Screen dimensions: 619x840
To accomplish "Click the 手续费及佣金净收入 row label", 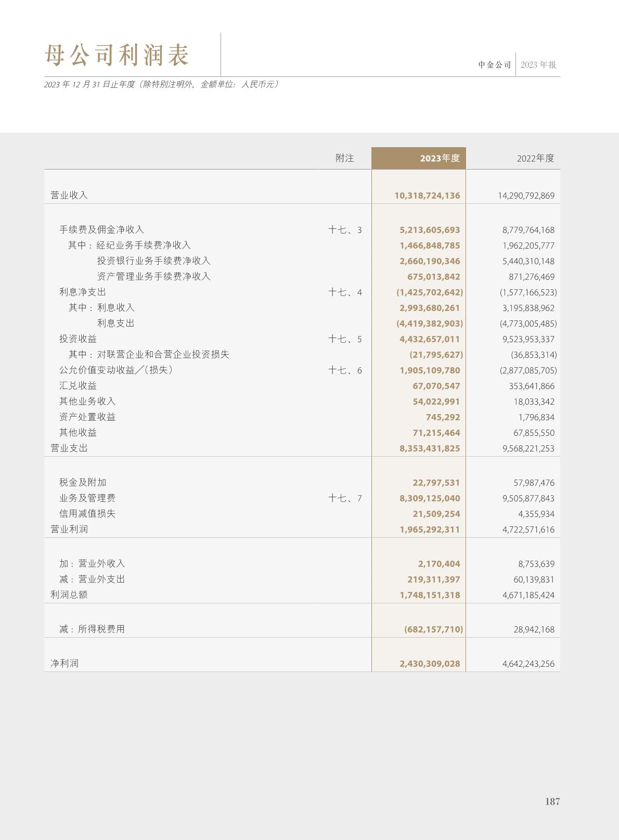I will click(x=101, y=230).
